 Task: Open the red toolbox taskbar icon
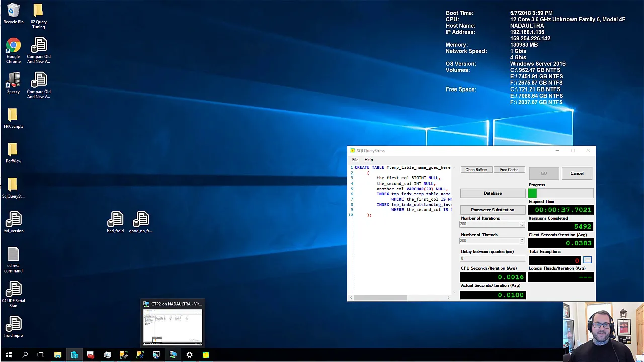pyautogui.click(x=91, y=355)
